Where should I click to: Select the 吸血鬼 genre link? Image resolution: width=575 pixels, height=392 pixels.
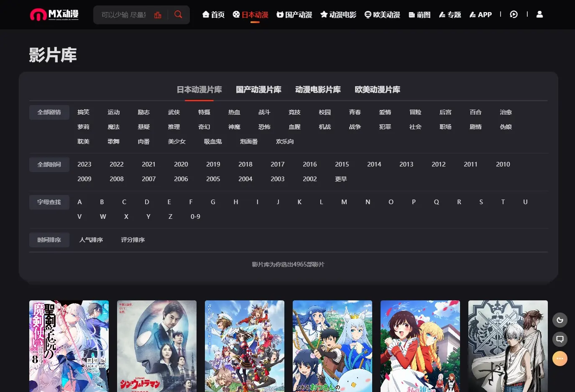212,141
